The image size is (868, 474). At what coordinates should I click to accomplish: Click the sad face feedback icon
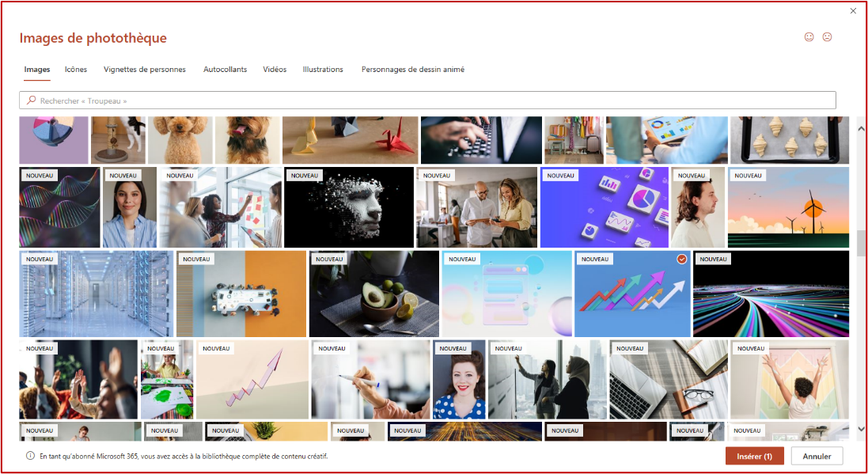827,37
